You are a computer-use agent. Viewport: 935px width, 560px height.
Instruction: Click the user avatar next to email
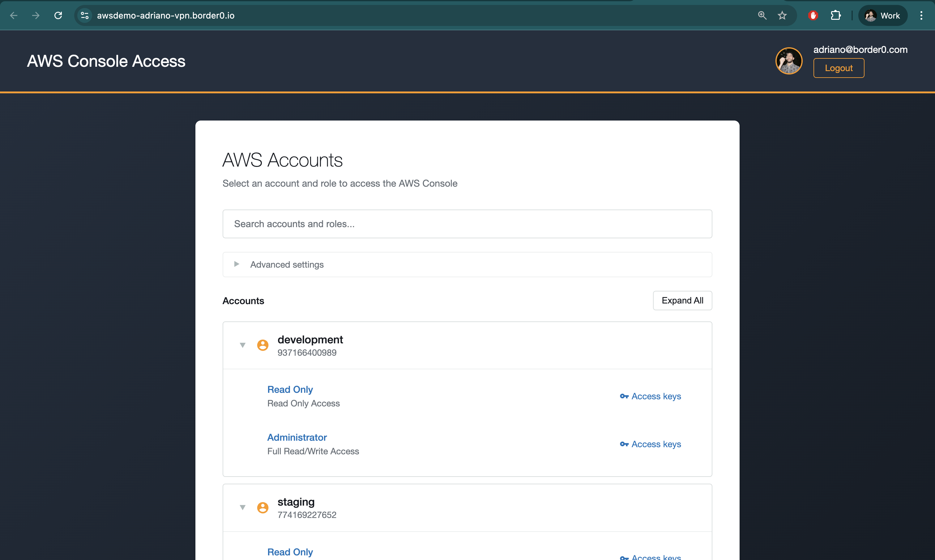coord(788,61)
